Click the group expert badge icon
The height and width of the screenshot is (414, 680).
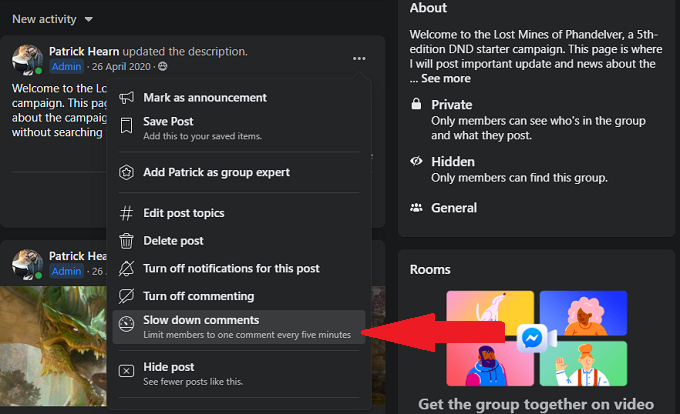127,172
